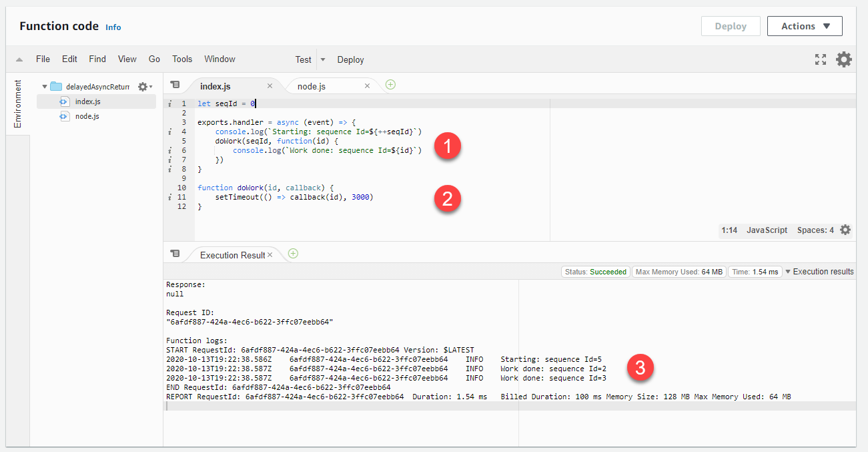This screenshot has height=452, width=868.
Task: Click the gear icon beside delayedAsyncReturn folder
Action: click(x=143, y=86)
